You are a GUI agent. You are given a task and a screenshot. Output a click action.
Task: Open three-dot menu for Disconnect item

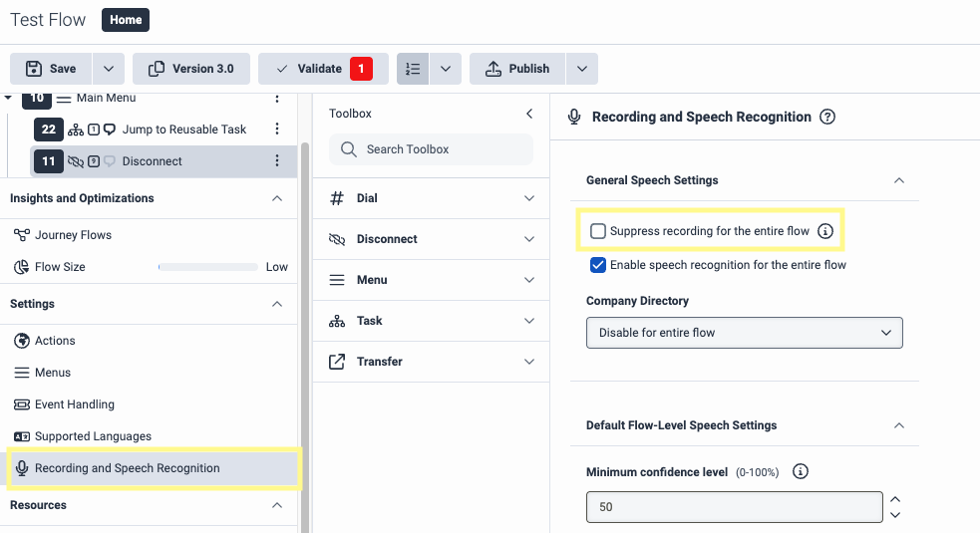[277, 161]
